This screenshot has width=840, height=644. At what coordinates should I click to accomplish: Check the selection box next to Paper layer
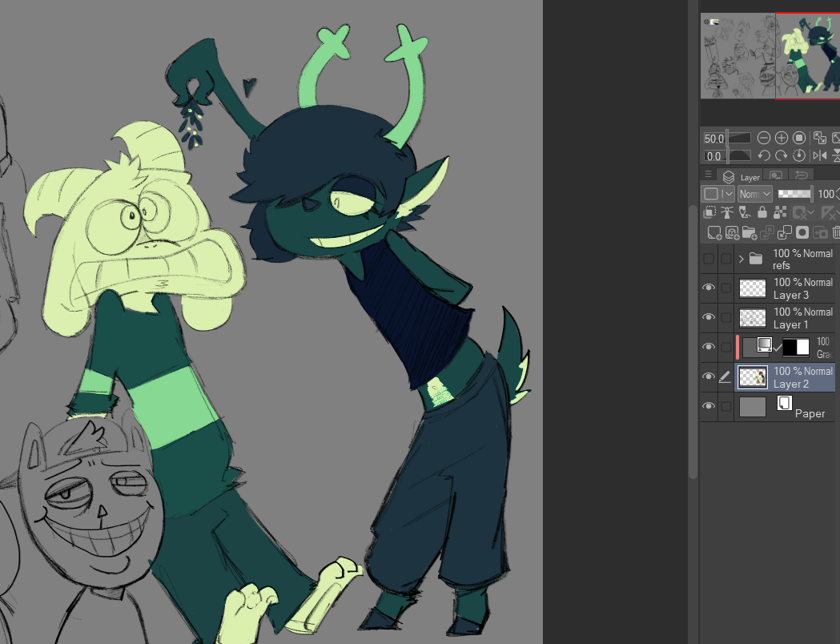(726, 406)
